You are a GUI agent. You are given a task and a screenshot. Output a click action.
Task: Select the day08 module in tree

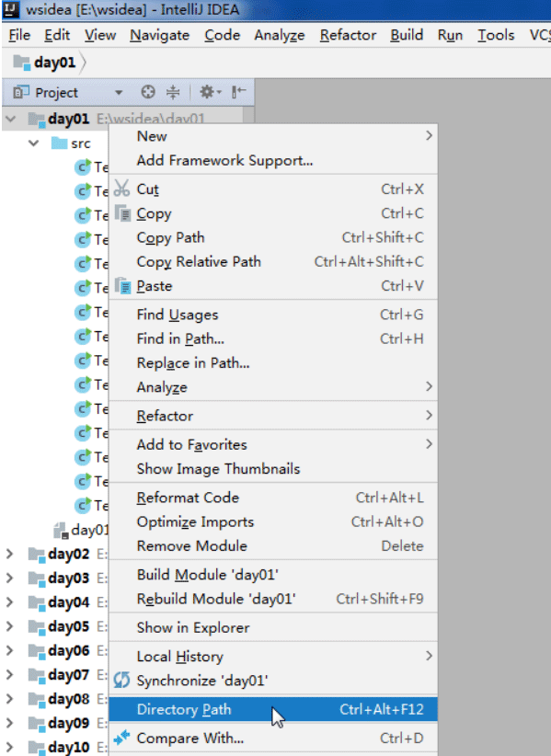point(68,699)
